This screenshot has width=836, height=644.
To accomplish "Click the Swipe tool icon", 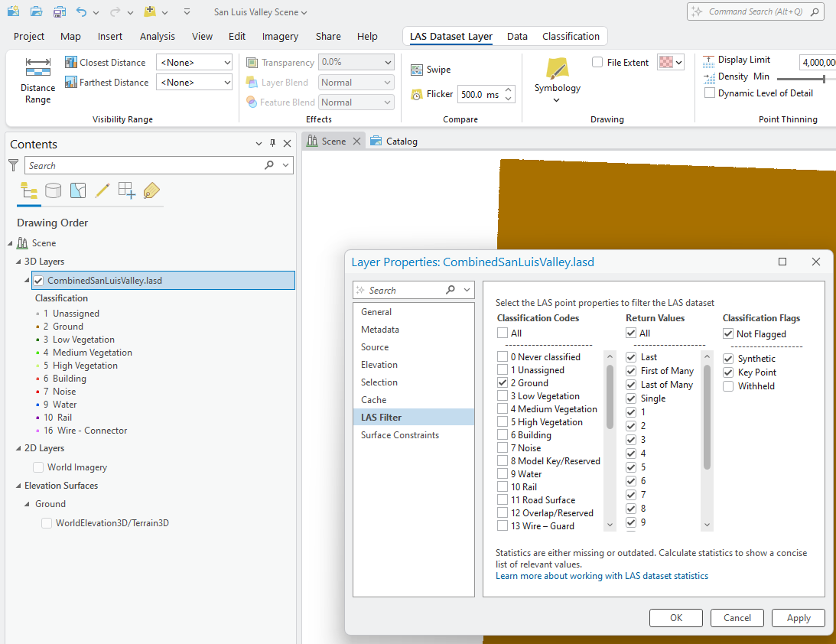I will point(417,70).
